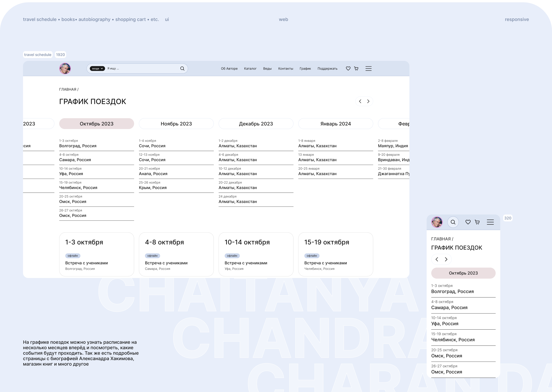The height and width of the screenshot is (392, 552).
Task: Open the "4-8 октября" event card for Самара
Action: click(176, 254)
